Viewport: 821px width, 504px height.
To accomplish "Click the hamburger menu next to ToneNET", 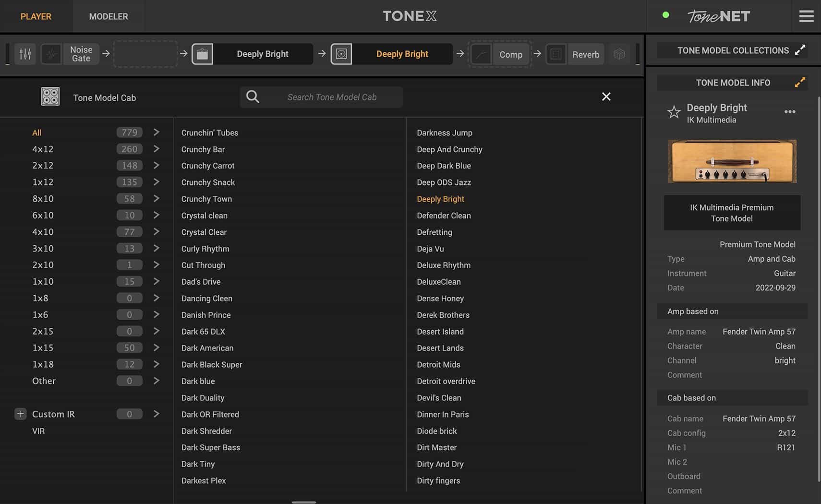I will click(806, 16).
